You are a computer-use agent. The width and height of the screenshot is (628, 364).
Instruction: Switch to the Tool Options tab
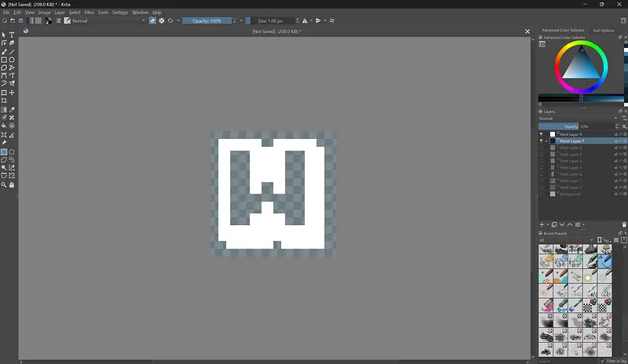(603, 31)
